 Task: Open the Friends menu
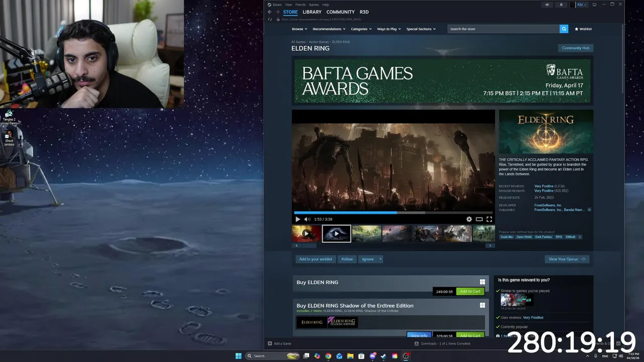pos(300,5)
